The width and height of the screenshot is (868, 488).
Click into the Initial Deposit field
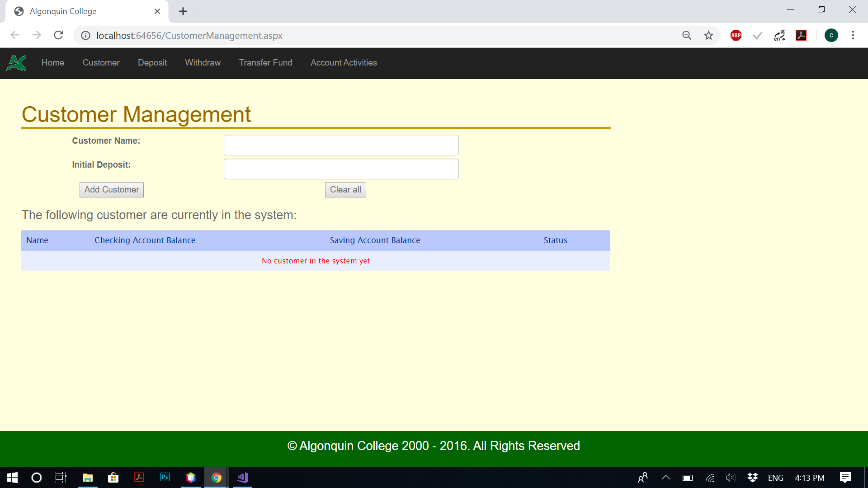341,169
